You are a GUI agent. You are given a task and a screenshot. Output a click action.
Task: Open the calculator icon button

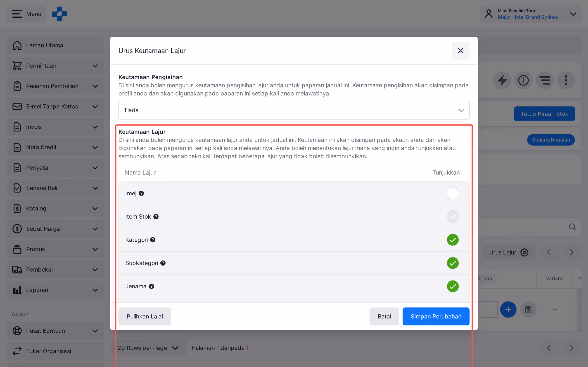[x=528, y=309]
